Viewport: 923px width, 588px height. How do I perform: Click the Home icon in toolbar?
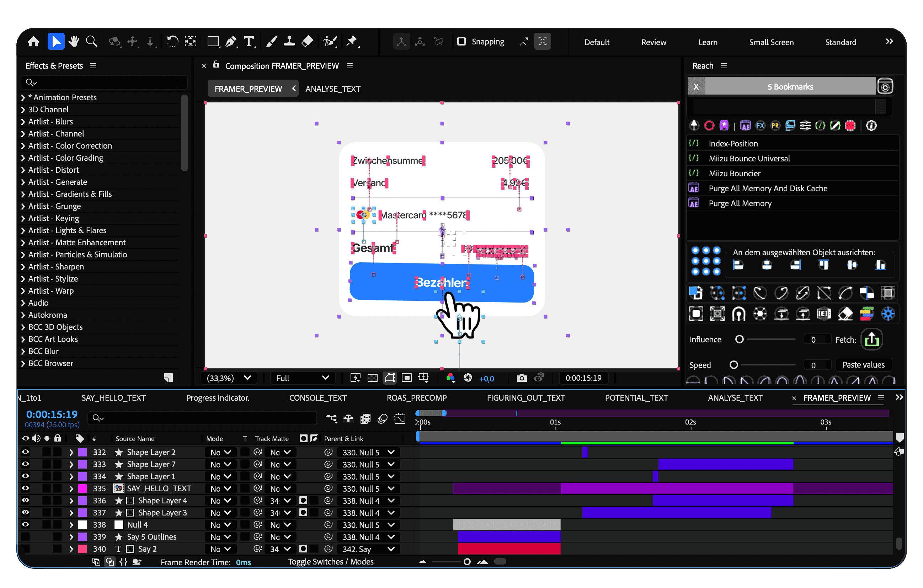[x=33, y=41]
